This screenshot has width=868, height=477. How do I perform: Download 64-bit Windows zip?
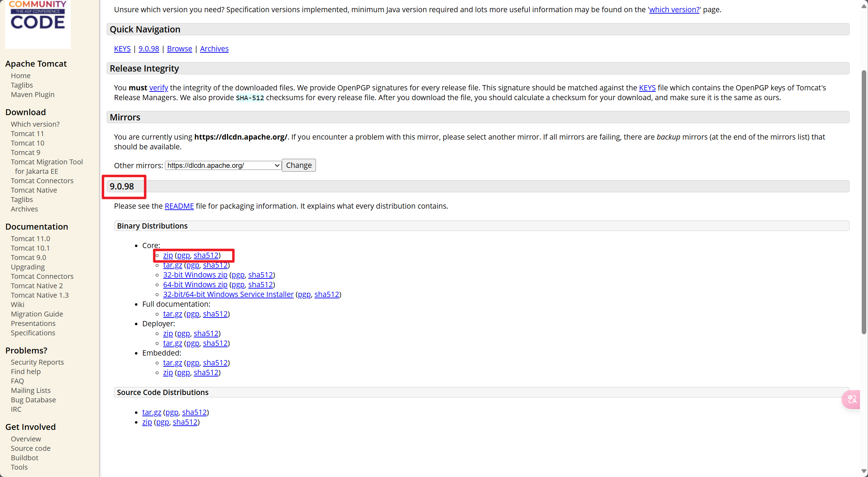[x=195, y=285]
